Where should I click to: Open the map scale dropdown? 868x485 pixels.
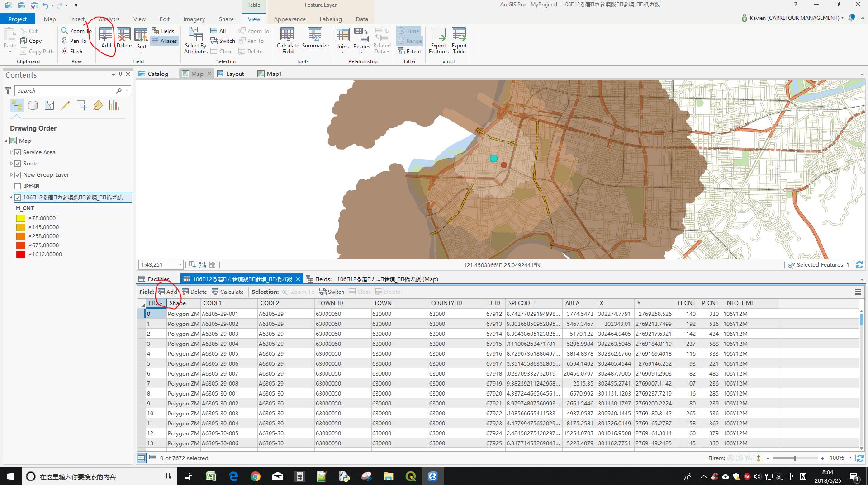pos(180,264)
